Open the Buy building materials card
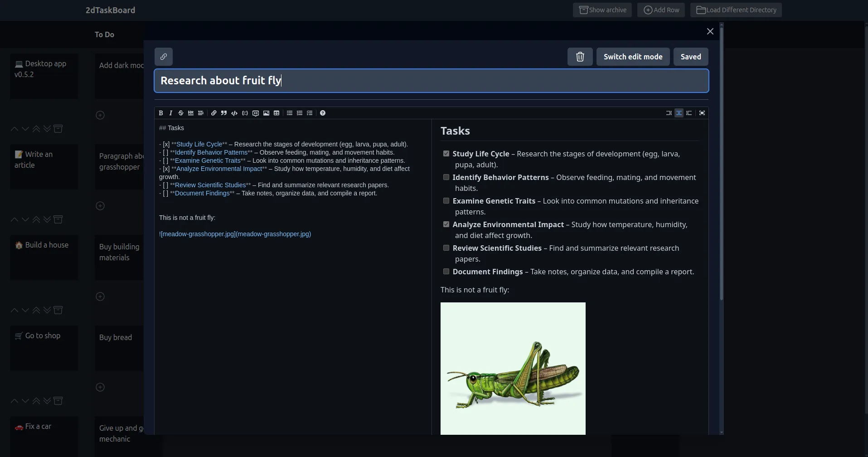 point(119,258)
